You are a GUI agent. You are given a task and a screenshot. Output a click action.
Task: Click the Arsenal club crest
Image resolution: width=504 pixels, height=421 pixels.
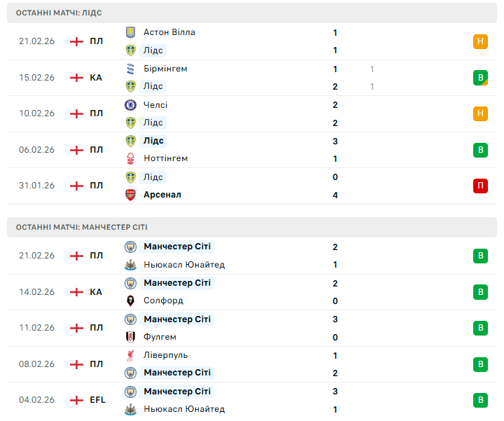pos(130,195)
